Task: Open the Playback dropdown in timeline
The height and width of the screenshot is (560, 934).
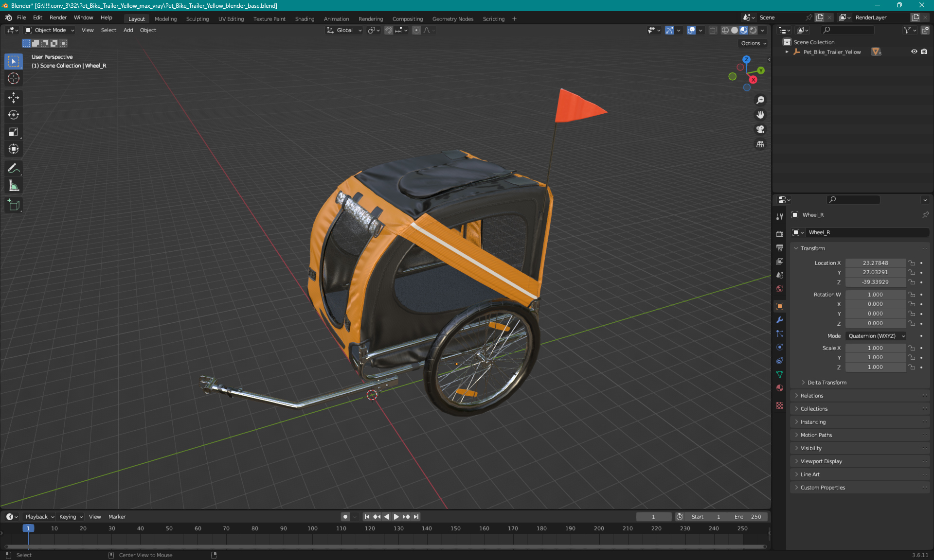Action: click(39, 517)
